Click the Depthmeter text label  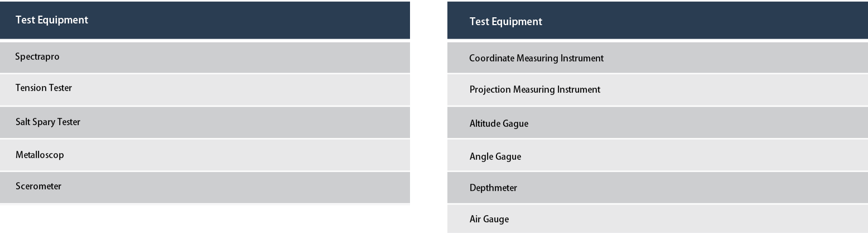(493, 188)
